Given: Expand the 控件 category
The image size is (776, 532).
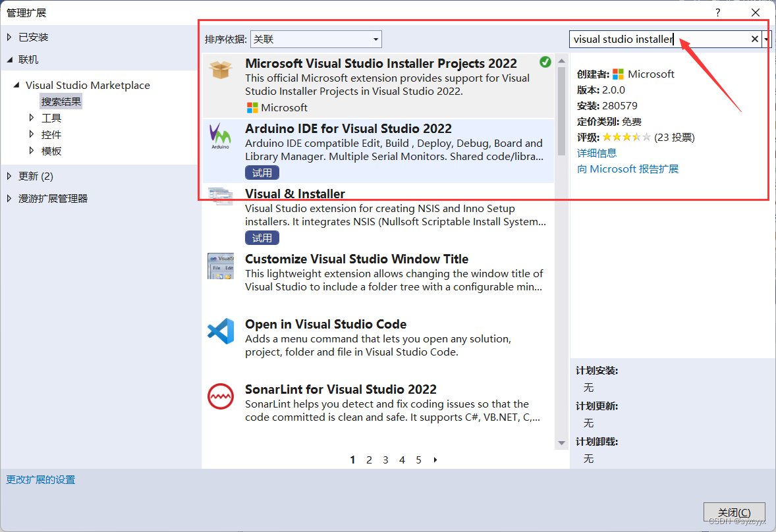Looking at the screenshot, I should click(32, 134).
